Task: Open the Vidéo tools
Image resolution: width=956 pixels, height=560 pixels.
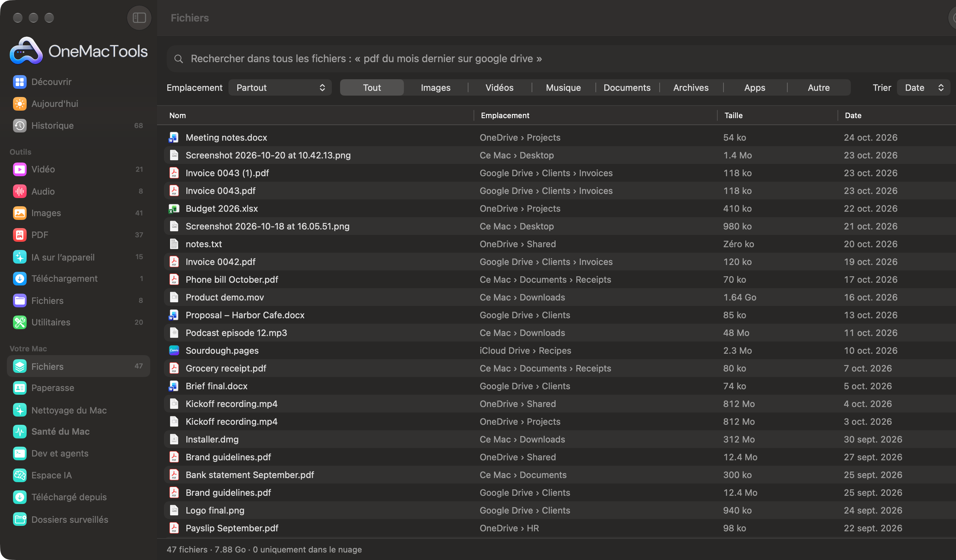Action: tap(78, 169)
